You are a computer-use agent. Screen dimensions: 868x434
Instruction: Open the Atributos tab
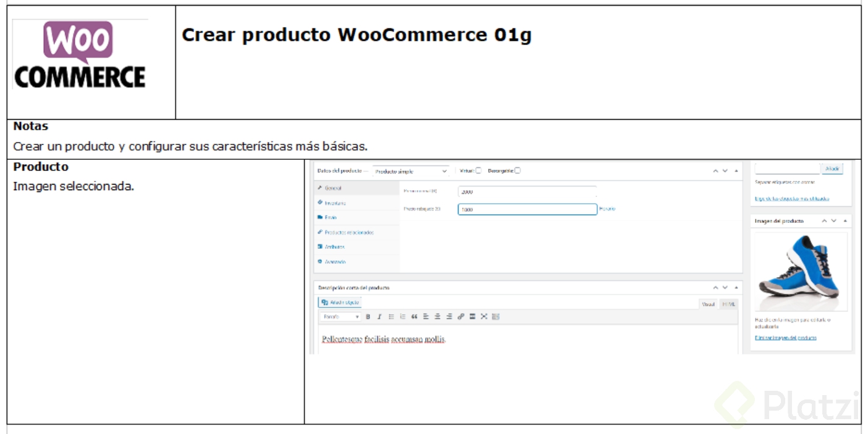[x=357, y=247]
